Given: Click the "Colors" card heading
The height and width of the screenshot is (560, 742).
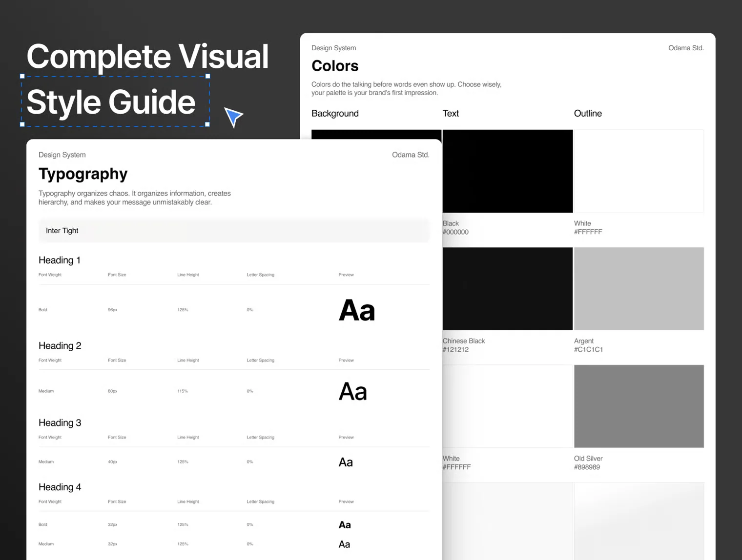Looking at the screenshot, I should point(335,66).
